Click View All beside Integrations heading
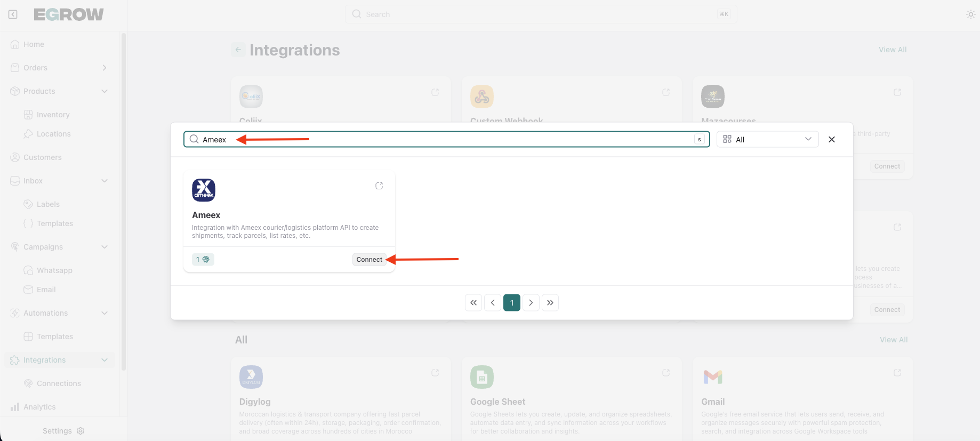The width and height of the screenshot is (980, 441). 893,50
